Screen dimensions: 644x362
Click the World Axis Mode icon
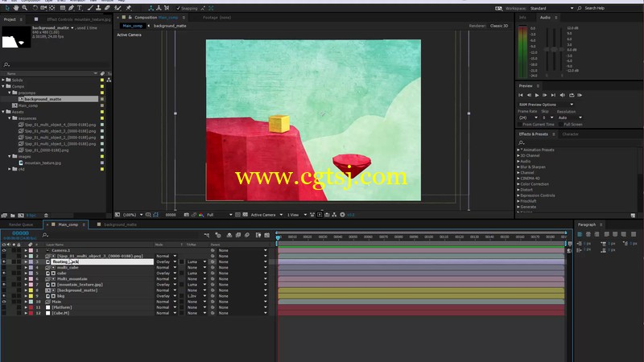click(159, 8)
